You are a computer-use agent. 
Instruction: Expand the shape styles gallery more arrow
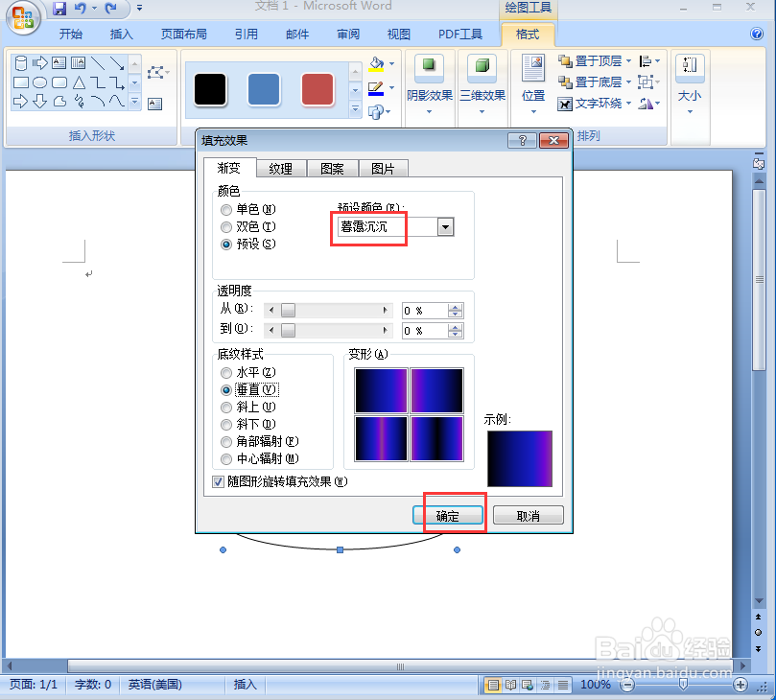pos(355,109)
